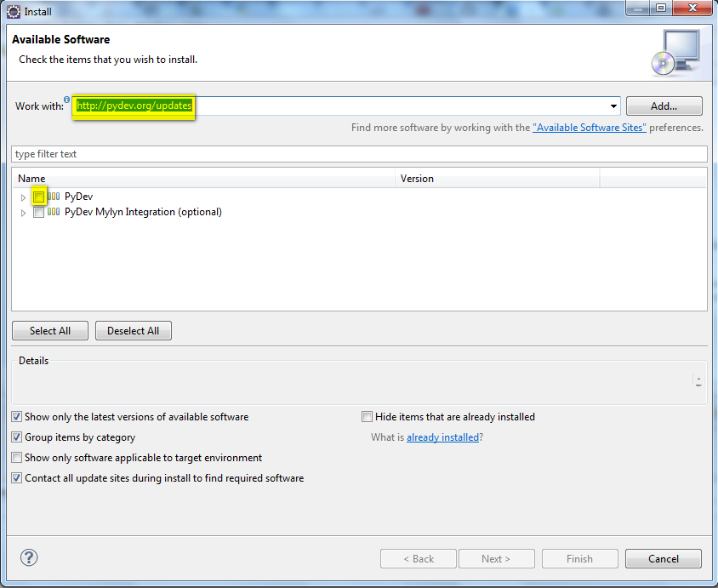Click the already installed link
The image size is (718, 588).
coord(442,437)
